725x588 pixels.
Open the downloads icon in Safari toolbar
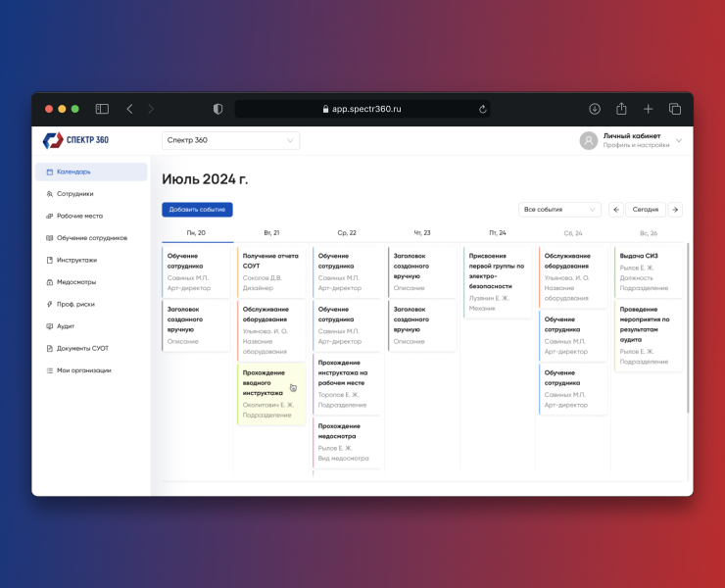pos(595,109)
